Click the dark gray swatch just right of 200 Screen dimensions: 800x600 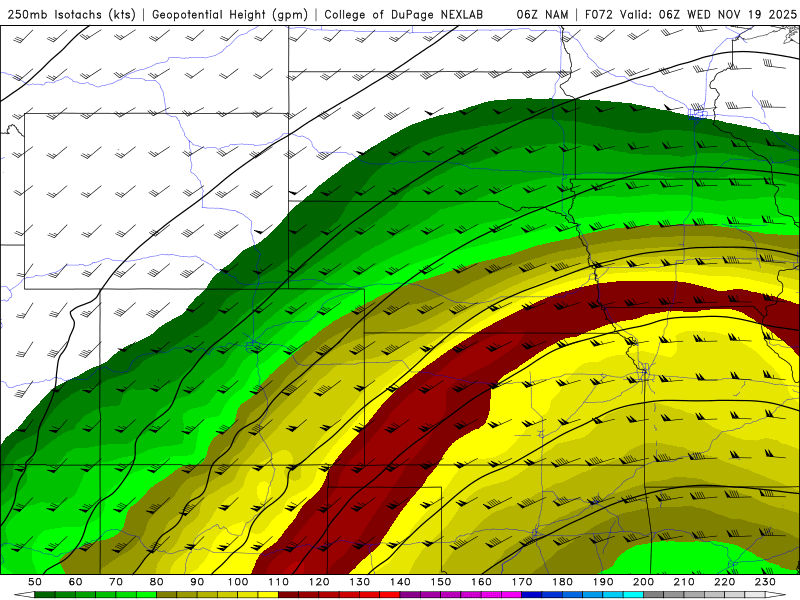[x=653, y=595]
